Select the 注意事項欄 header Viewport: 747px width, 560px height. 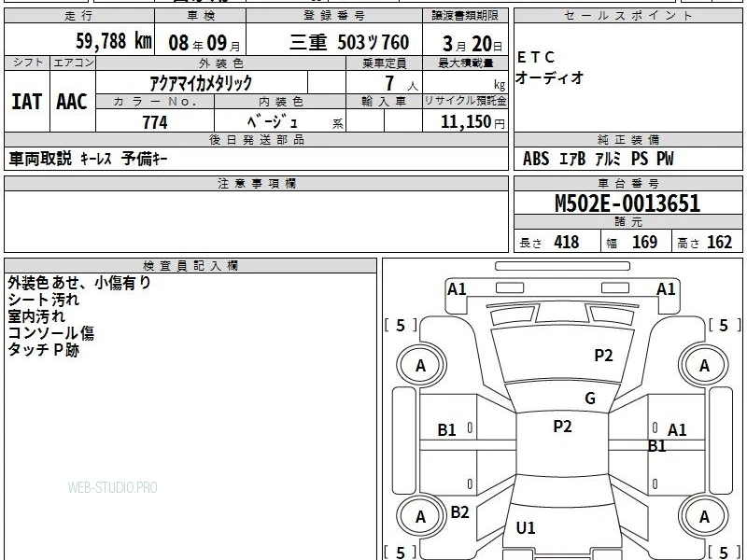point(256,183)
